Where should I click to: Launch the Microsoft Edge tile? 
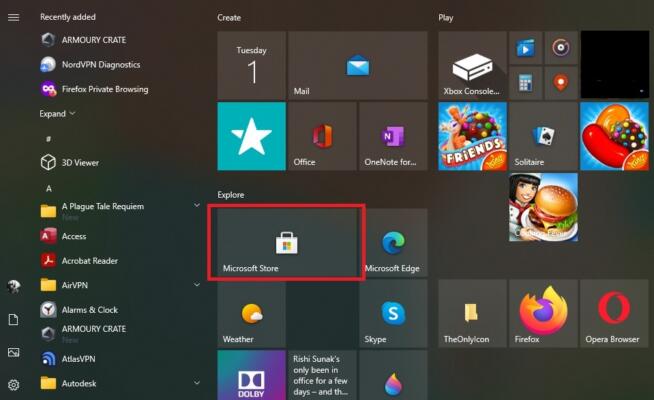pos(393,243)
